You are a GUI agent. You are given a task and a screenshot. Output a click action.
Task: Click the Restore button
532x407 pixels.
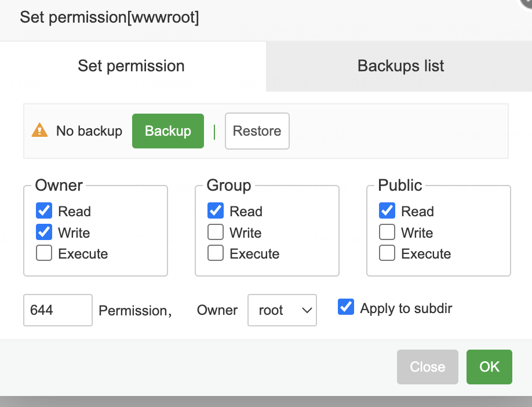(257, 131)
